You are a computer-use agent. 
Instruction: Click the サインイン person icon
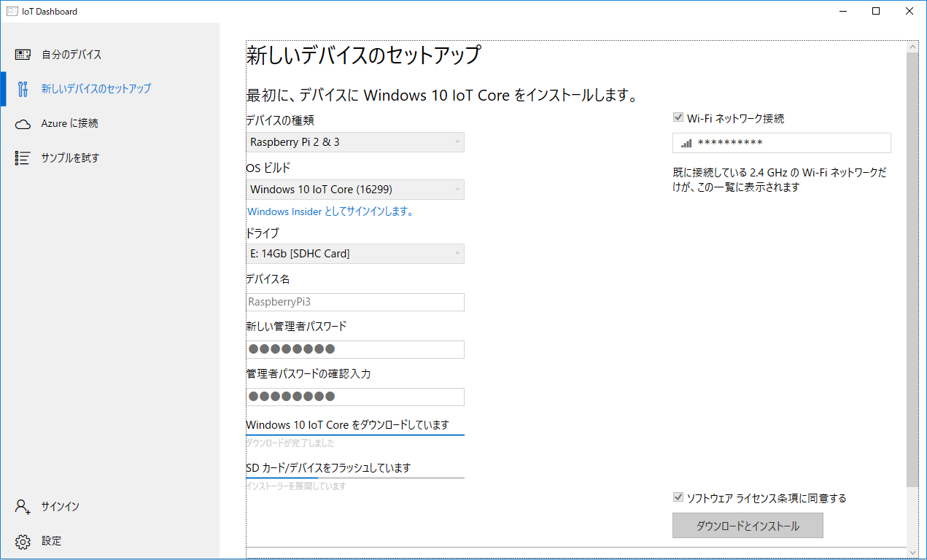[23, 507]
